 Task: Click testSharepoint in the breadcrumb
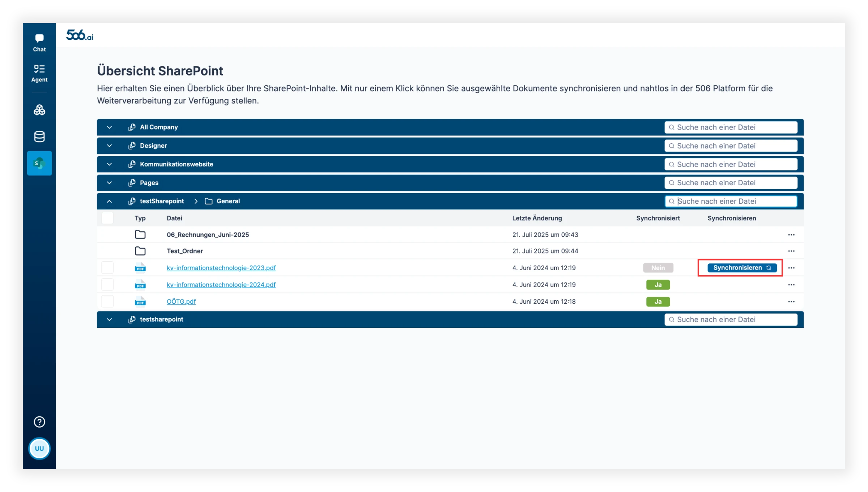[x=162, y=201]
